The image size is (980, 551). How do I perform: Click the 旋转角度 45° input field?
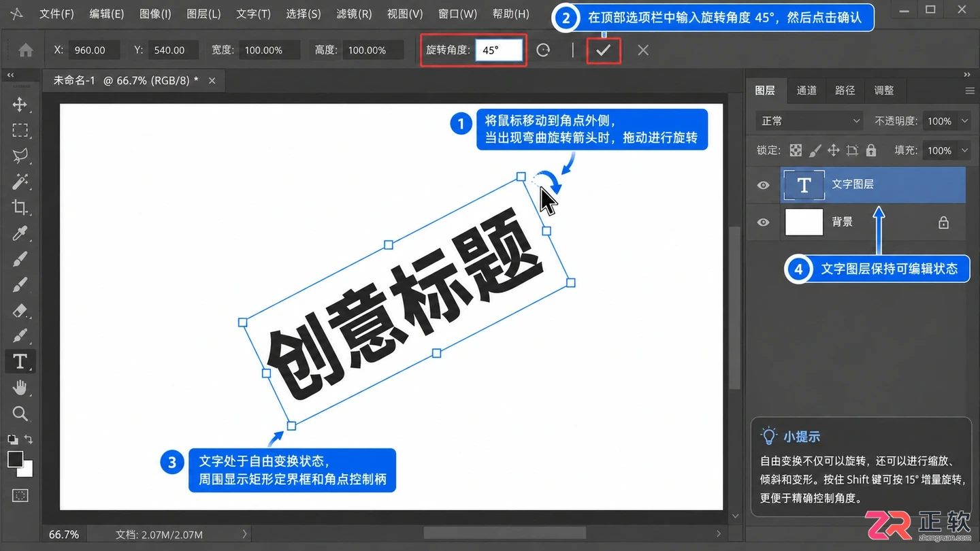(x=499, y=50)
